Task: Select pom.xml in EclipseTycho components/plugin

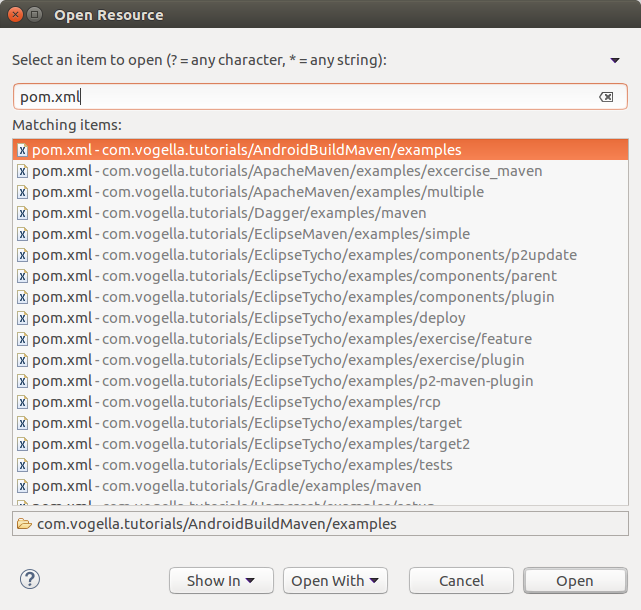Action: click(x=320, y=297)
